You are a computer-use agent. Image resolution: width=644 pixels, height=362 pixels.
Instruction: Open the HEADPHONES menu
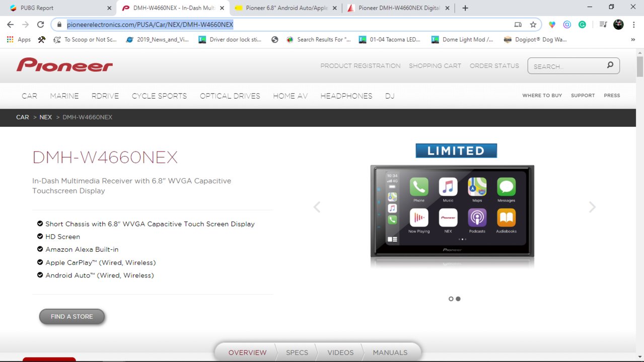[x=346, y=96]
